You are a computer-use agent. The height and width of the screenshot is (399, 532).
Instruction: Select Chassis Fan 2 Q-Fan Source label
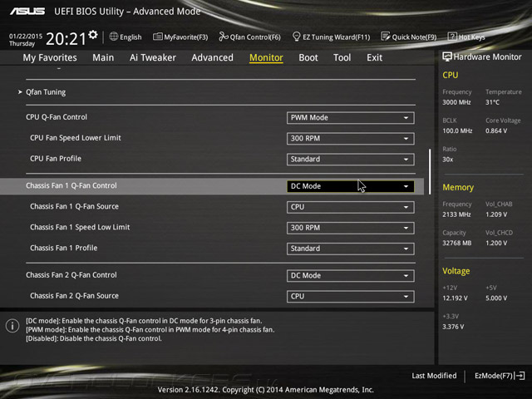[x=74, y=296]
